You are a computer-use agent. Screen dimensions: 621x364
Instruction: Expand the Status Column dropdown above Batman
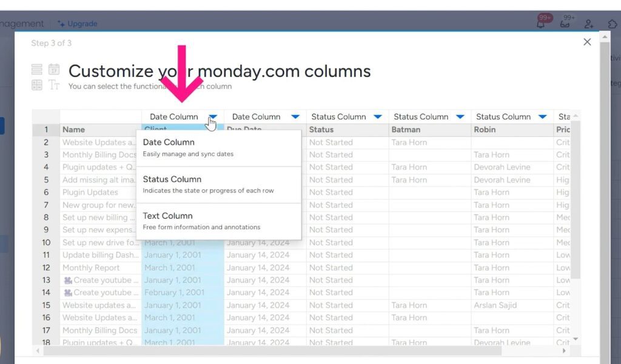click(460, 116)
